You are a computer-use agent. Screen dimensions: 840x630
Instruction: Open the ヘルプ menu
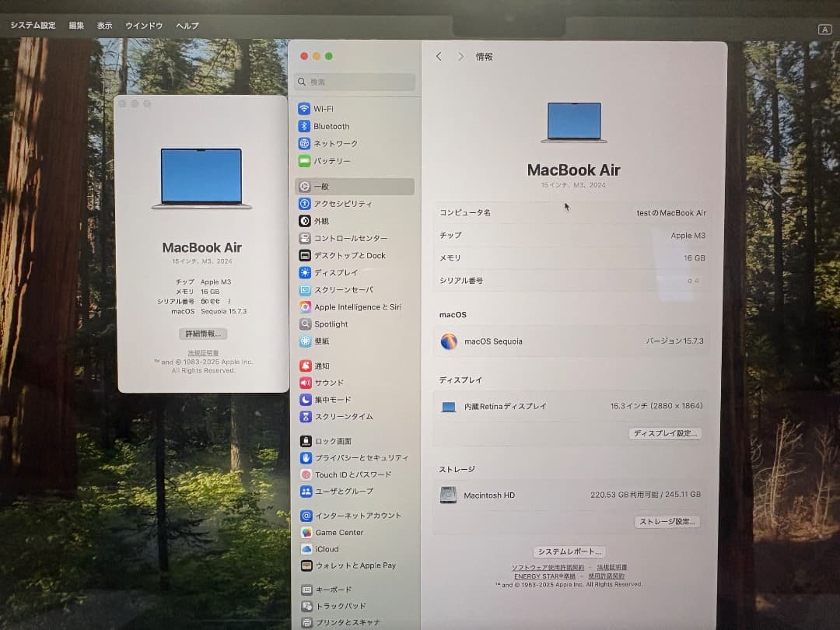[x=187, y=25]
